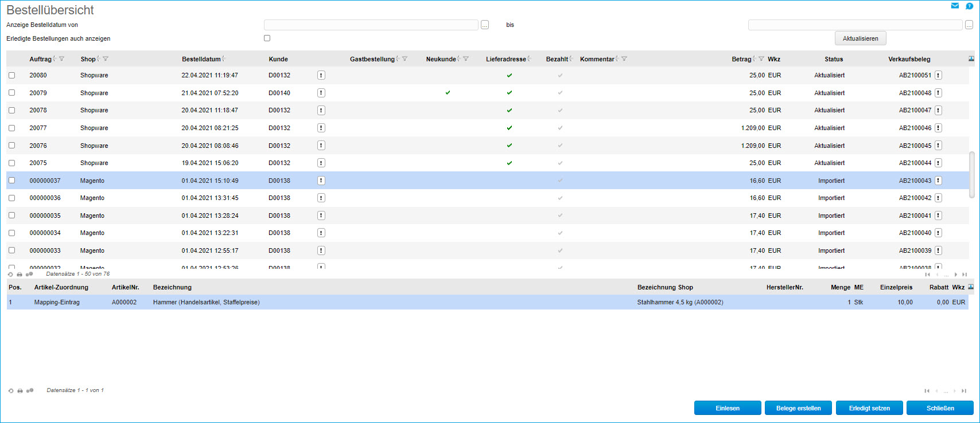Click the Neukunde column filter funnel
This screenshot has height=423, width=980.
[x=466, y=59]
